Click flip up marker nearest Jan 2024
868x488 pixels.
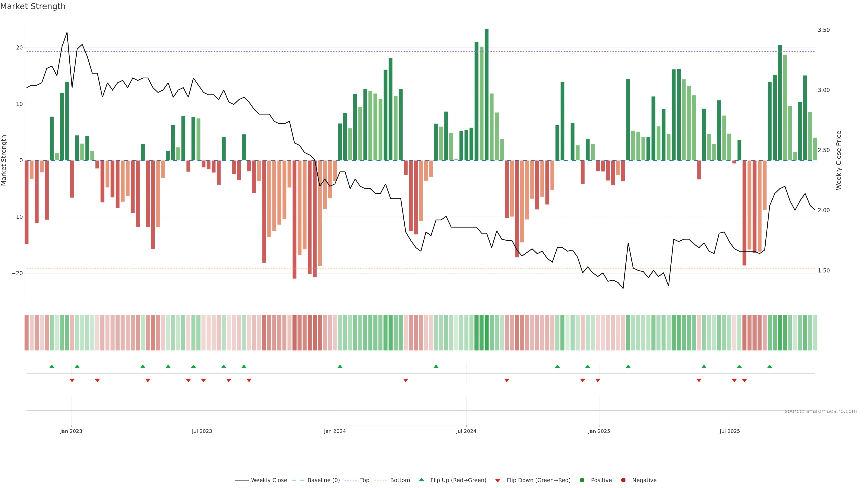click(340, 366)
